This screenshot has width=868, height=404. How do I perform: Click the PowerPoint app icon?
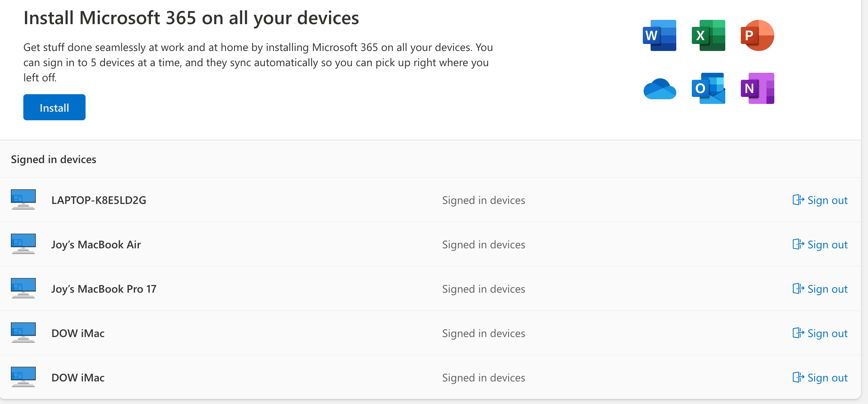(x=757, y=35)
